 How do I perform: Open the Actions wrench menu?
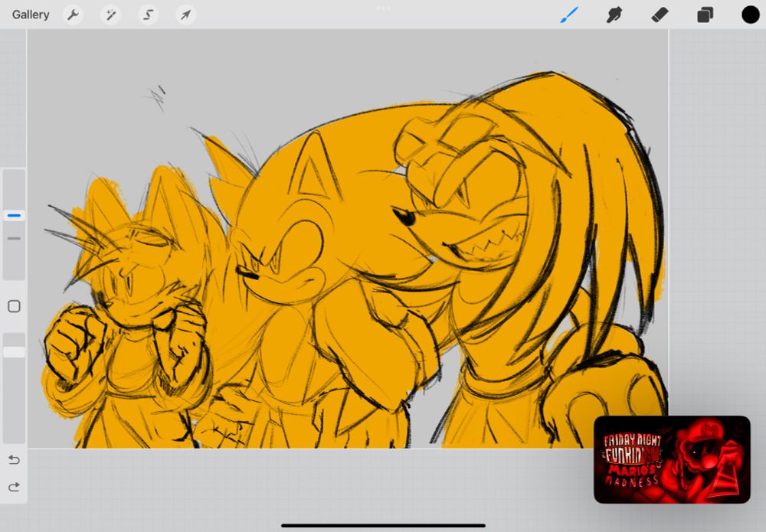coord(74,15)
